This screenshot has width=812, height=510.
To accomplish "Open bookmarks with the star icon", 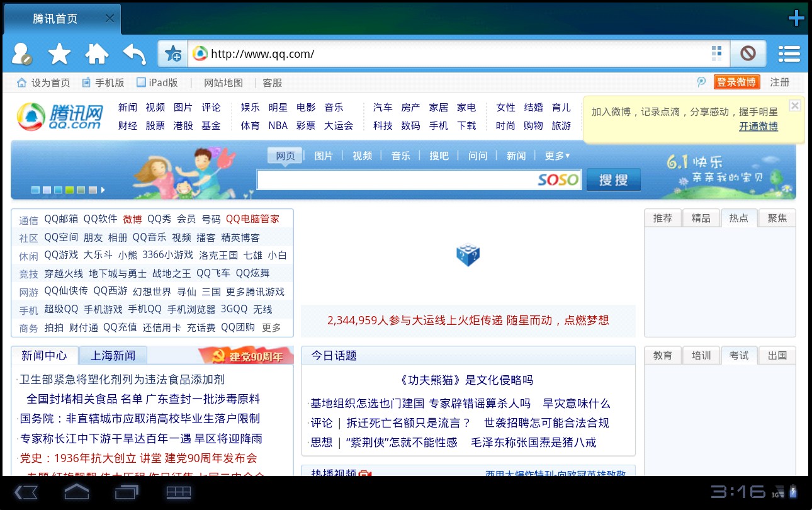I will coord(60,54).
